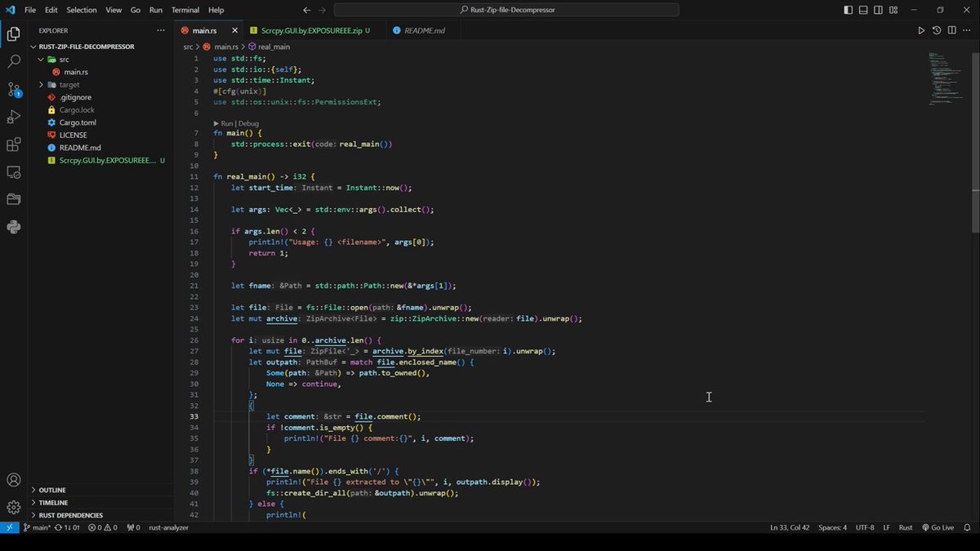Expand the target folder
This screenshot has width=980, height=551.
69,84
